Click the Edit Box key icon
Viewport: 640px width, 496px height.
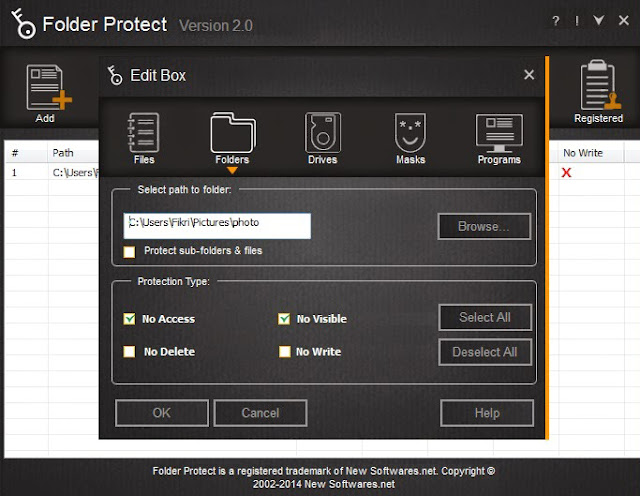point(115,76)
